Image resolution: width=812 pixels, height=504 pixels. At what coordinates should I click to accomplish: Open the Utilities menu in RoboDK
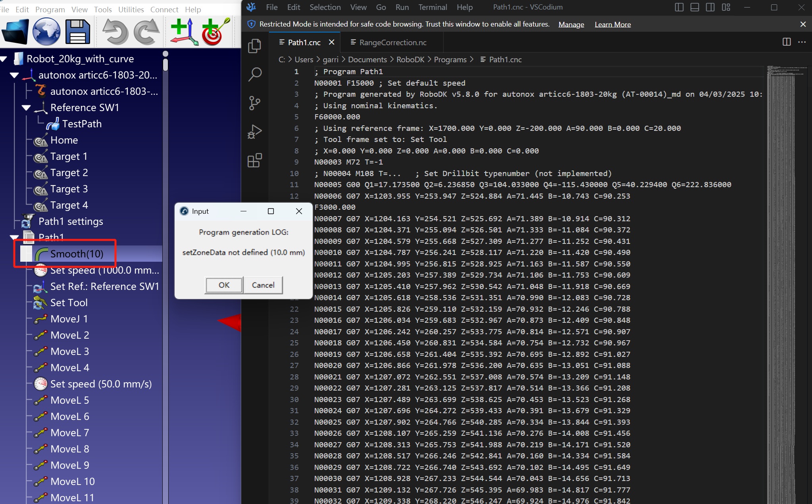pyautogui.click(x=131, y=10)
